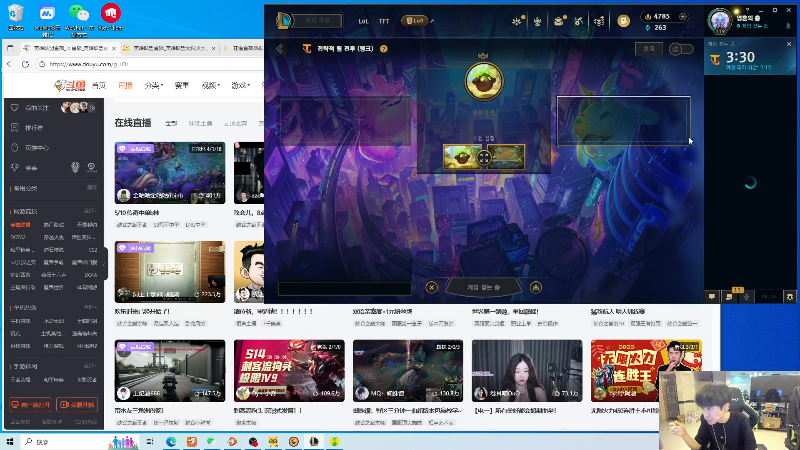Screen dimensions: 800x450
Task: Click the microphone icon near profile
Action: click(788, 26)
